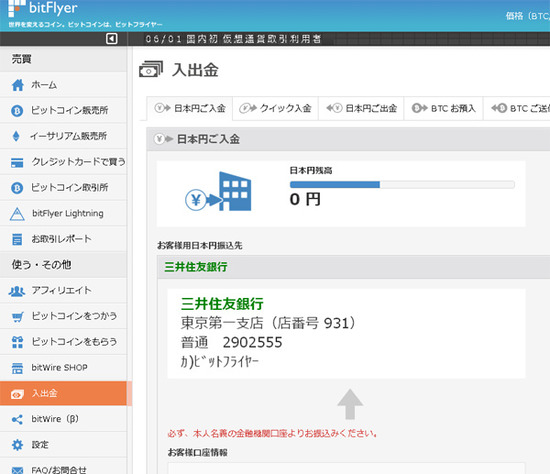Click account number 2902555
The image size is (550, 474).
[x=253, y=342]
